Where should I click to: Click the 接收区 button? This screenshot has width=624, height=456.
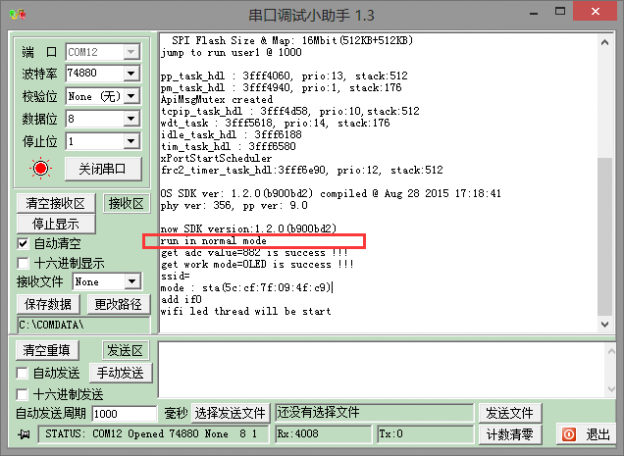[x=126, y=203]
